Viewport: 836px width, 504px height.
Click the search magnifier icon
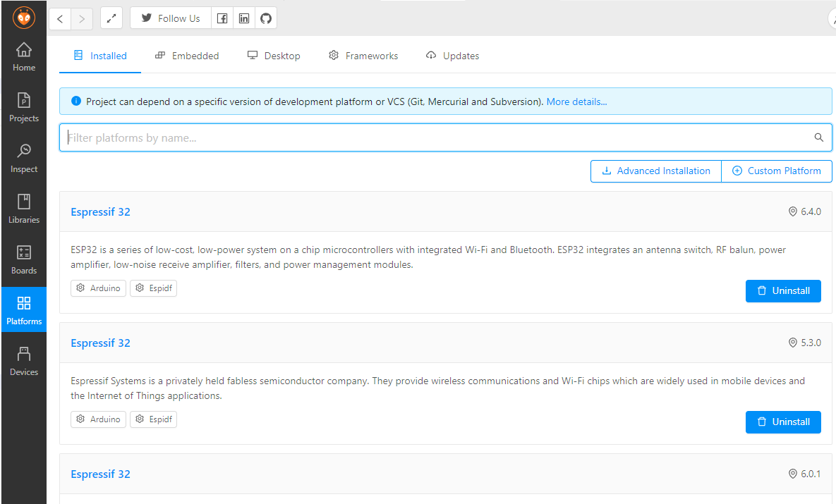tap(819, 137)
